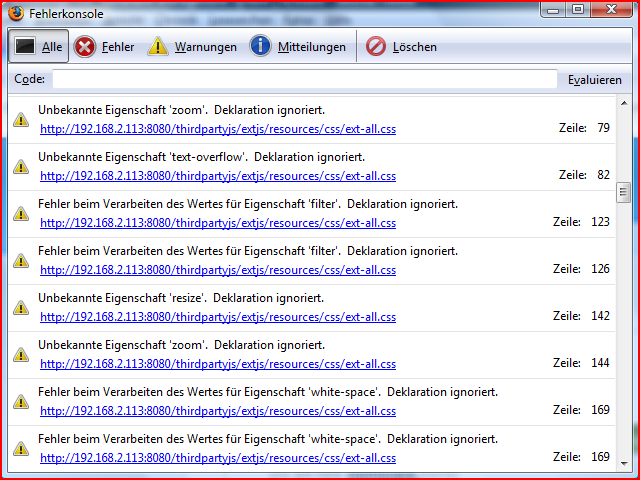Viewport: 640px width, 480px height.
Task: Click the Firefox icon in title bar
Action: coord(16,13)
